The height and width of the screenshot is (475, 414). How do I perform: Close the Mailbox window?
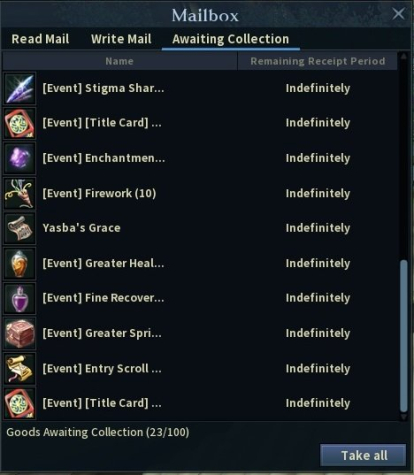(398, 14)
